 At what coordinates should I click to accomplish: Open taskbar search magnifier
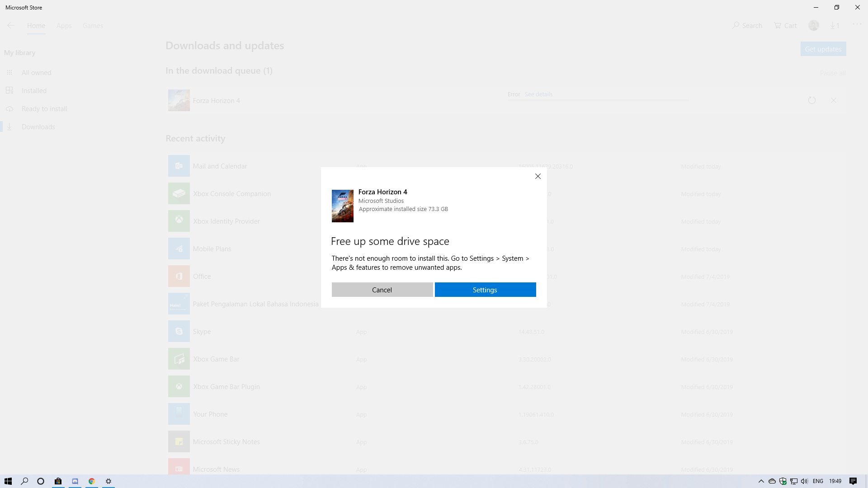click(24, 481)
